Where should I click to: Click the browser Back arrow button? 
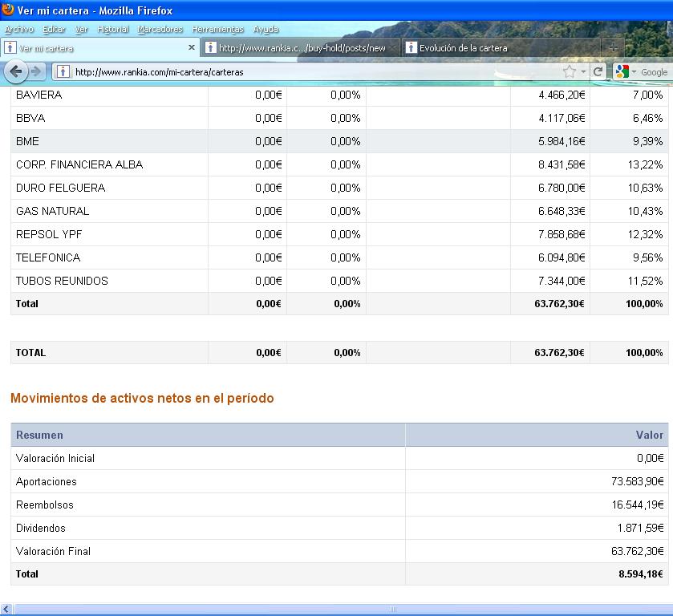[x=15, y=71]
